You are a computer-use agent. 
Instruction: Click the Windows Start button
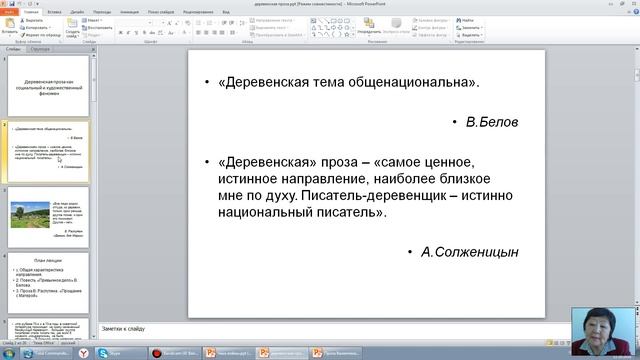(x=9, y=353)
